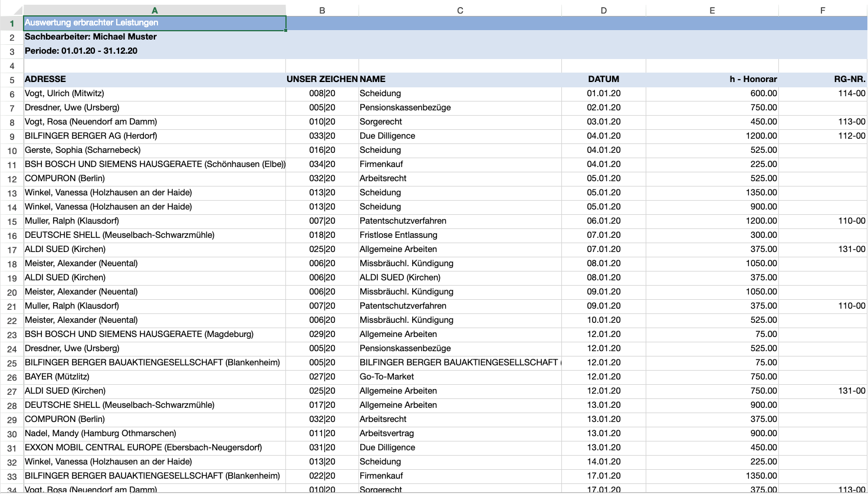
Task: Click the UNSER ZEICHEN header cell
Action: (x=322, y=80)
